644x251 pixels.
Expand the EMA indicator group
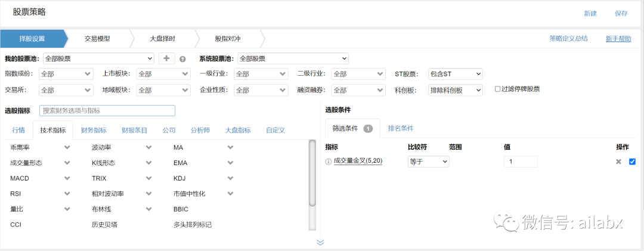click(x=230, y=163)
